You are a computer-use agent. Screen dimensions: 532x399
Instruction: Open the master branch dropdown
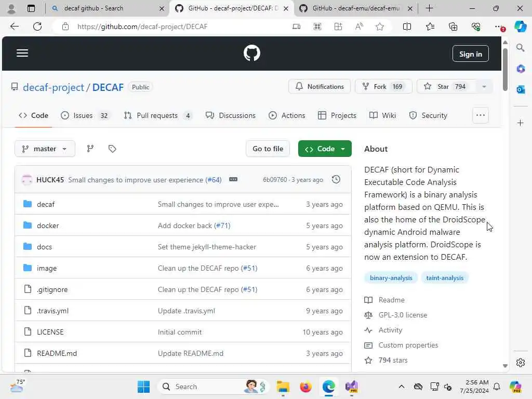(45, 149)
